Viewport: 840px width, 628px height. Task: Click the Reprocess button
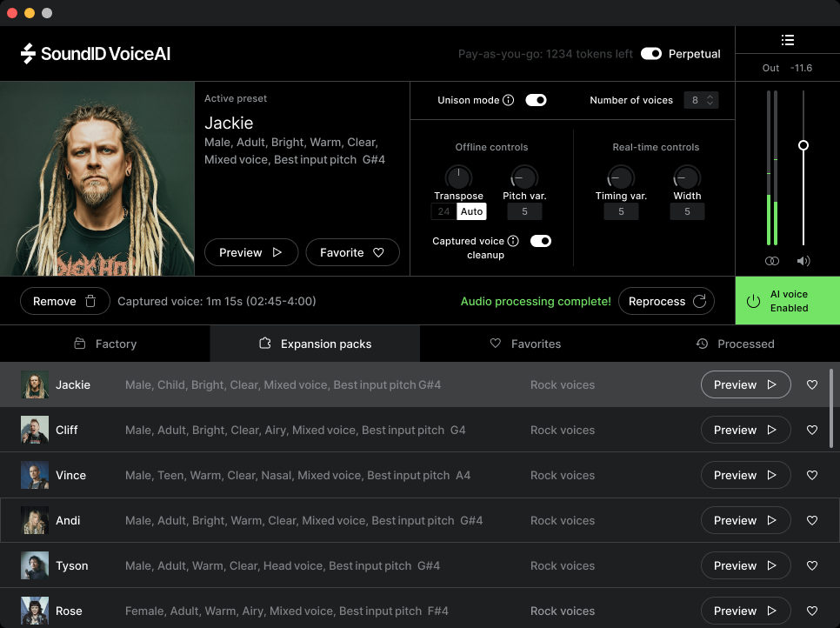pyautogui.click(x=666, y=301)
